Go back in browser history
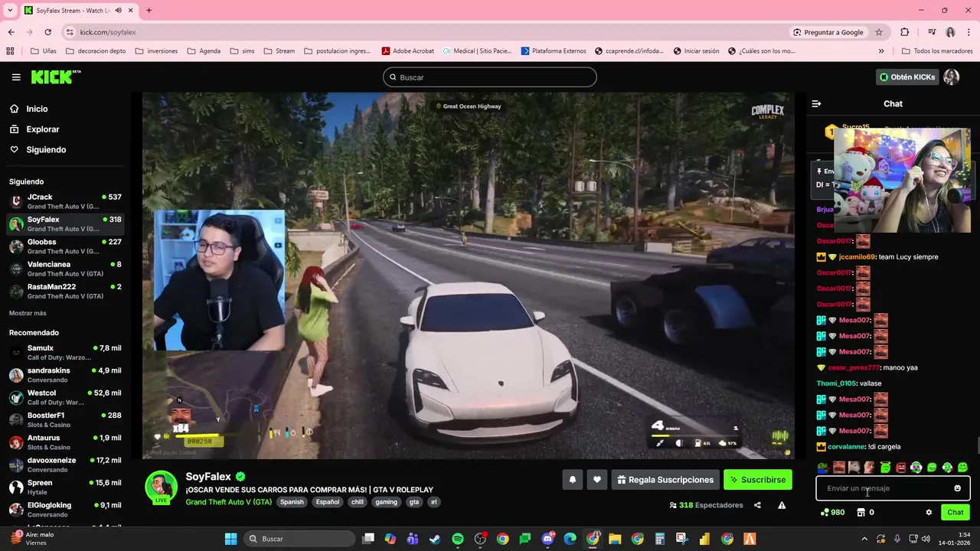The width and height of the screenshot is (980, 551). point(11,32)
